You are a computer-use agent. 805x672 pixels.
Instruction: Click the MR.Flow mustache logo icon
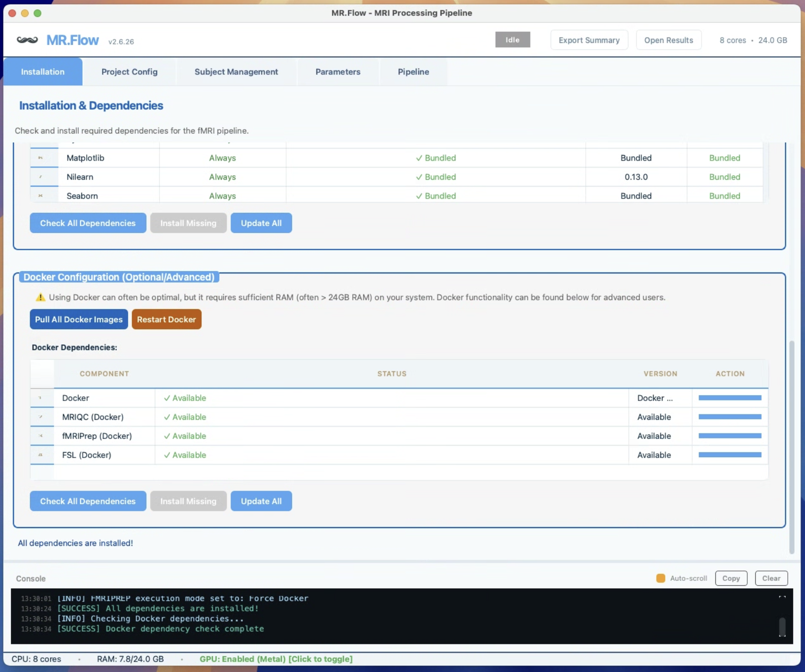click(27, 39)
